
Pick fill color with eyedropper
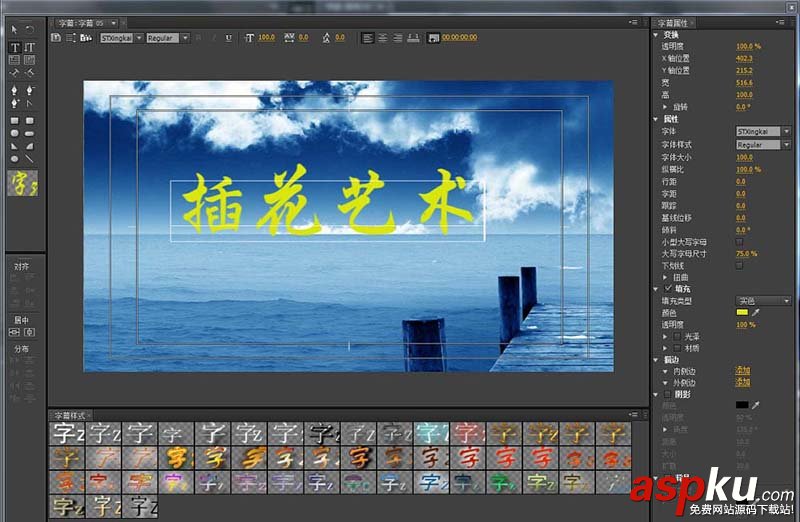(756, 312)
